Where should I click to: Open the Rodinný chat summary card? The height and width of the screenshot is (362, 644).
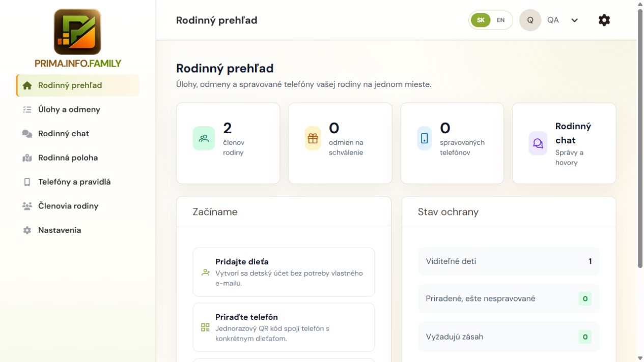[564, 143]
